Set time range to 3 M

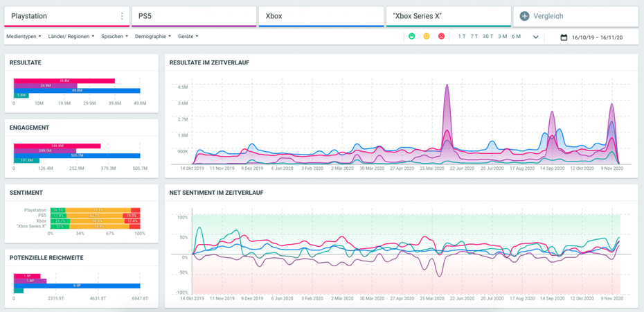click(502, 37)
